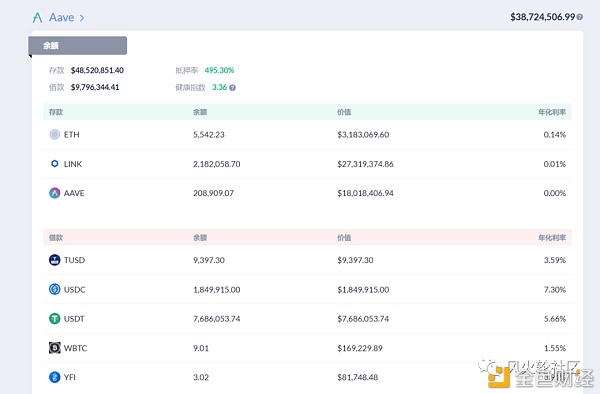Image resolution: width=600 pixels, height=394 pixels.
Task: Click help icon next to health factor 3.36
Action: click(232, 88)
